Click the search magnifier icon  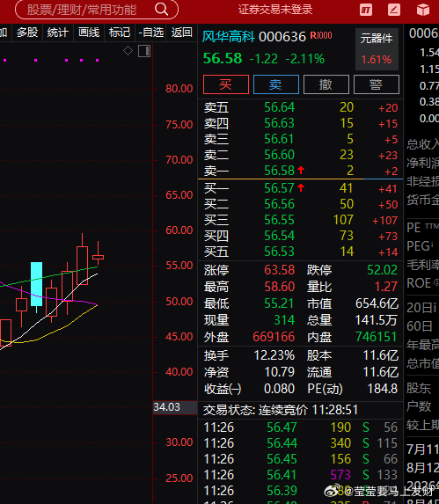pyautogui.click(x=162, y=10)
